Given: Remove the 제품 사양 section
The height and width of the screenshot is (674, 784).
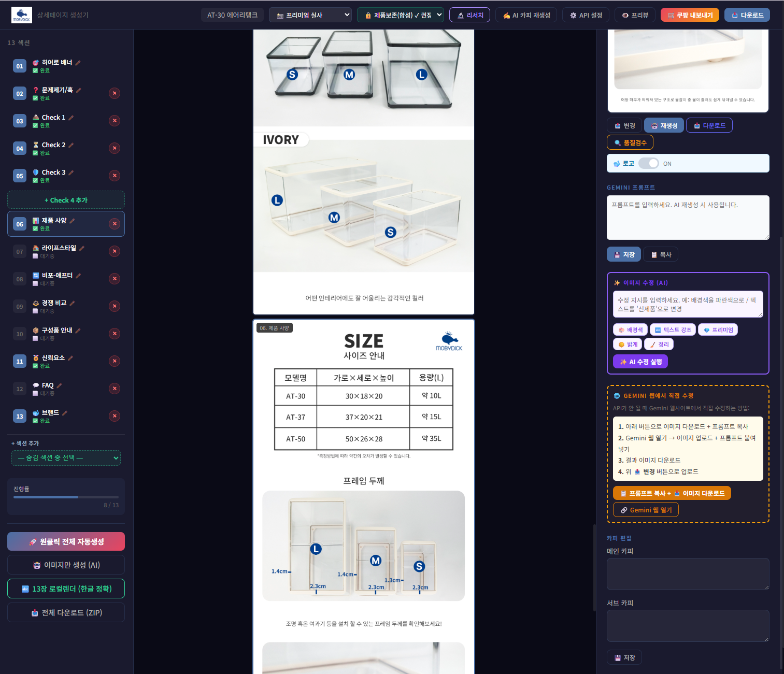Looking at the screenshot, I should coord(115,224).
